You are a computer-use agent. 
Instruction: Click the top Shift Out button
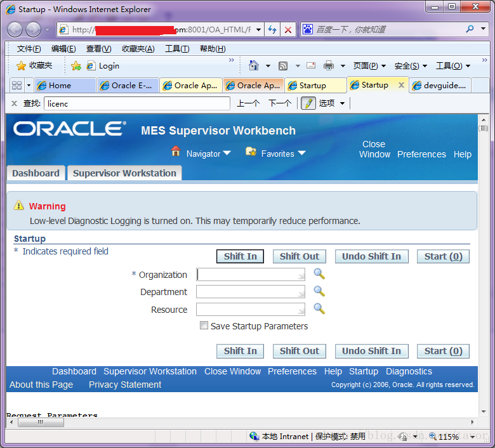click(300, 256)
